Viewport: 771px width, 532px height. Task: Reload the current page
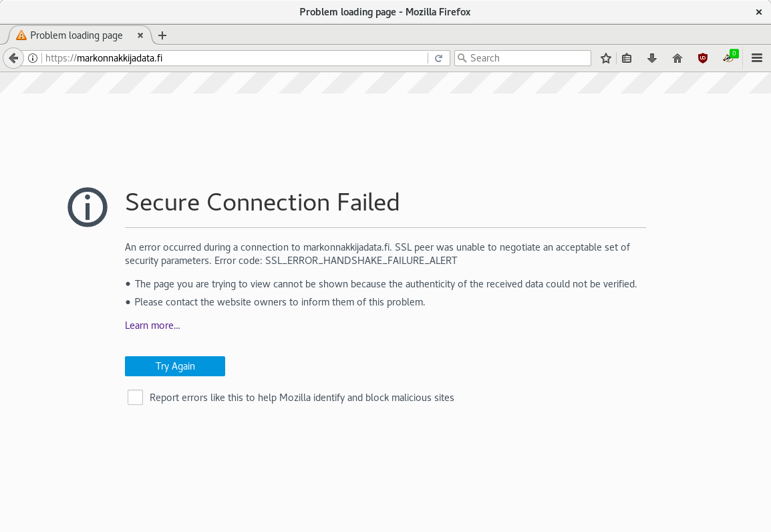[439, 58]
